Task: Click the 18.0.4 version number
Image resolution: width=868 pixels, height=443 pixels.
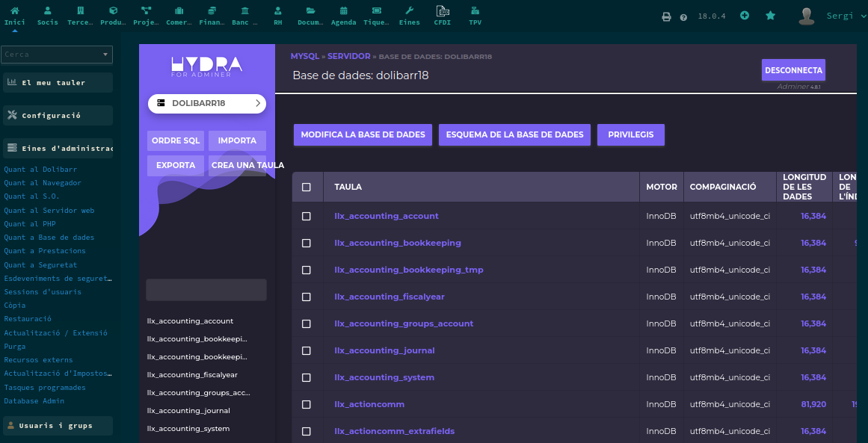Action: [711, 16]
